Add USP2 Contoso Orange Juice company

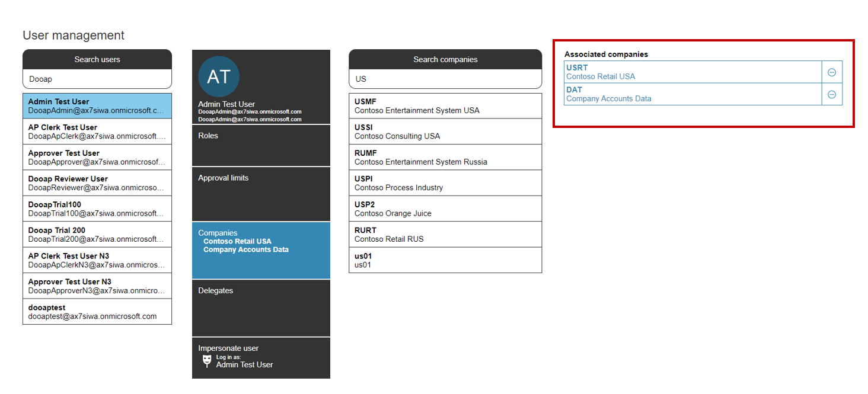pos(445,209)
